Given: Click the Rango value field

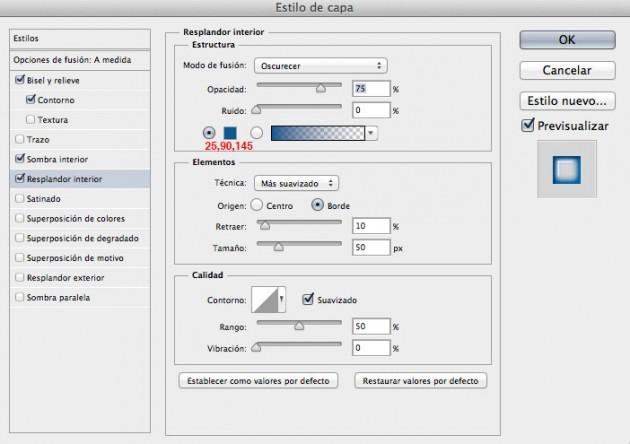Looking at the screenshot, I should point(371,326).
